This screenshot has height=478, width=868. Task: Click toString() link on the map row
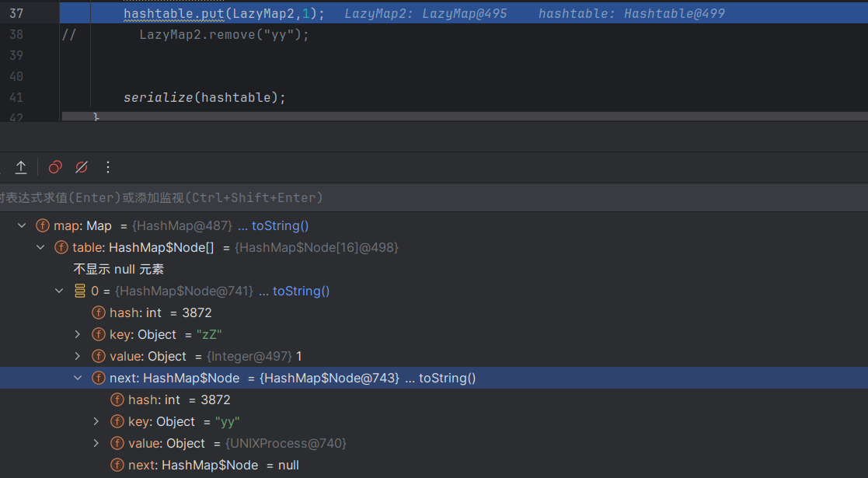tap(280, 225)
